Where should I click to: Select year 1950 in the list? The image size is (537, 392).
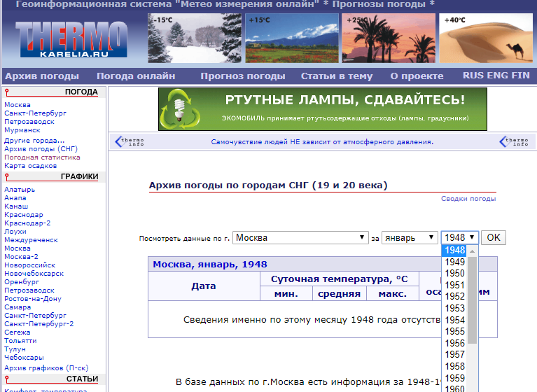[x=454, y=273]
